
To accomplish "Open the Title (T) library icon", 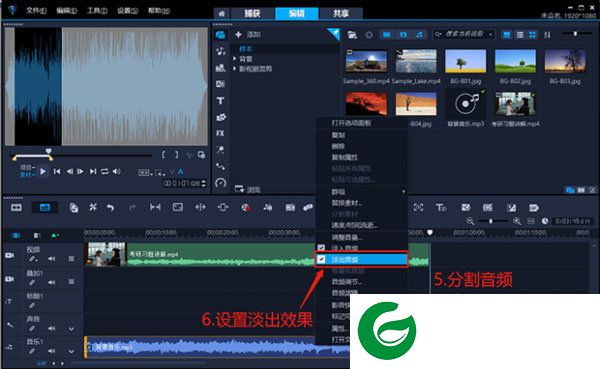I will pos(220,101).
